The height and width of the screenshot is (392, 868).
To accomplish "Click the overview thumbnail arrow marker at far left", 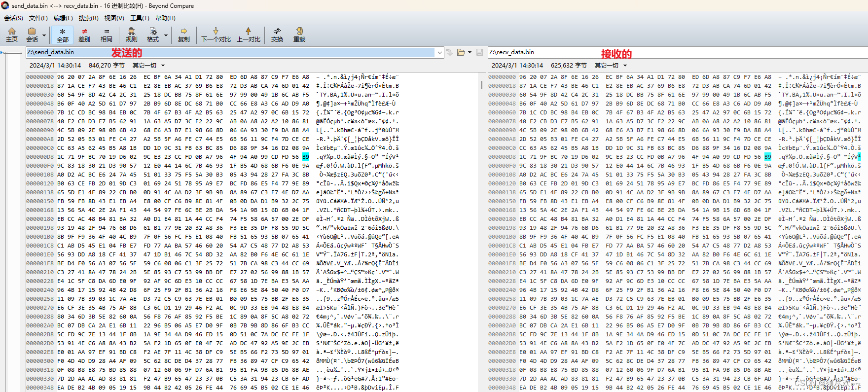I will pyautogui.click(x=2, y=52).
